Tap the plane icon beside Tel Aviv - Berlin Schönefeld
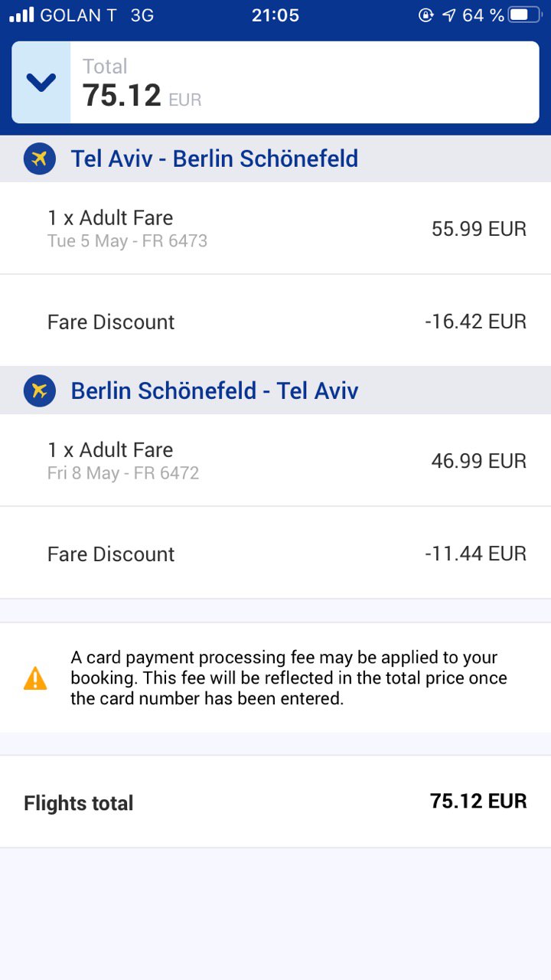Screen dimensions: 551x980 pyautogui.click(x=40, y=158)
